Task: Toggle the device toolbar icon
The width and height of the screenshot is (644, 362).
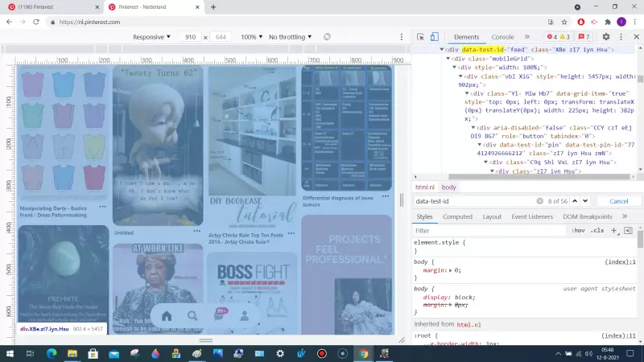Action: tap(435, 37)
